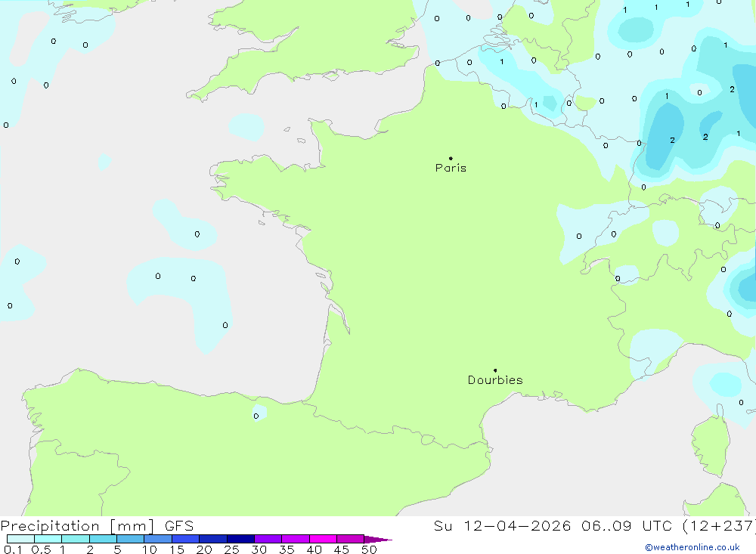Pick the 35–40 mm legend swatch

click(295, 539)
